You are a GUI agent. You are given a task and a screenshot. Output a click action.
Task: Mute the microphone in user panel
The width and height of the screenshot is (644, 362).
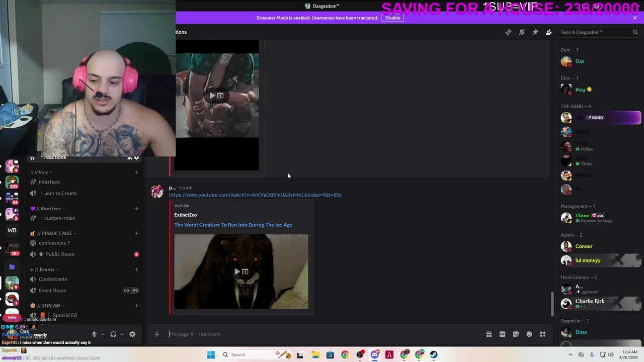94,334
